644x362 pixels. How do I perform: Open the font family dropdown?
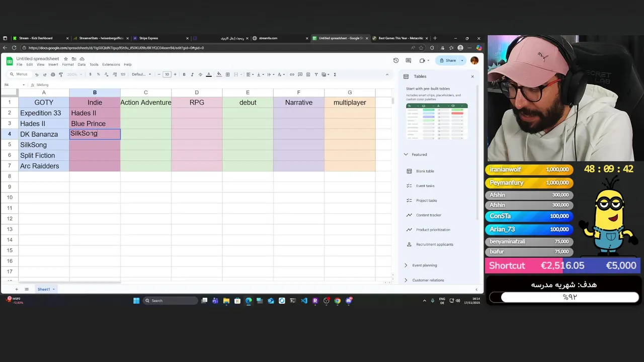(x=141, y=74)
